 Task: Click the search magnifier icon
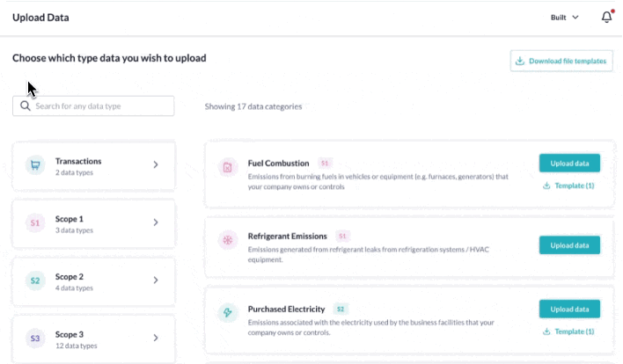click(26, 106)
